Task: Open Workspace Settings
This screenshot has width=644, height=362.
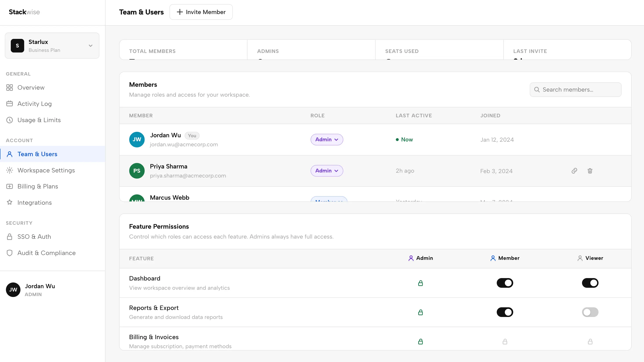Action: click(x=53, y=170)
